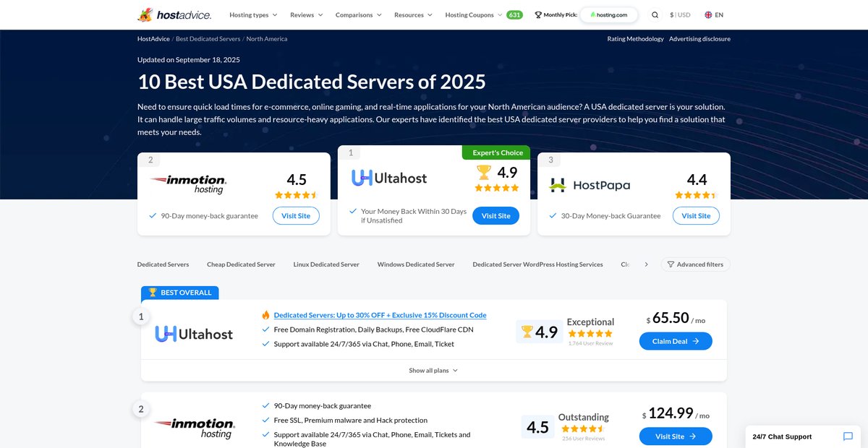
Task: Click the hosting.com Monthly Pick button
Action: pyautogui.click(x=609, y=14)
